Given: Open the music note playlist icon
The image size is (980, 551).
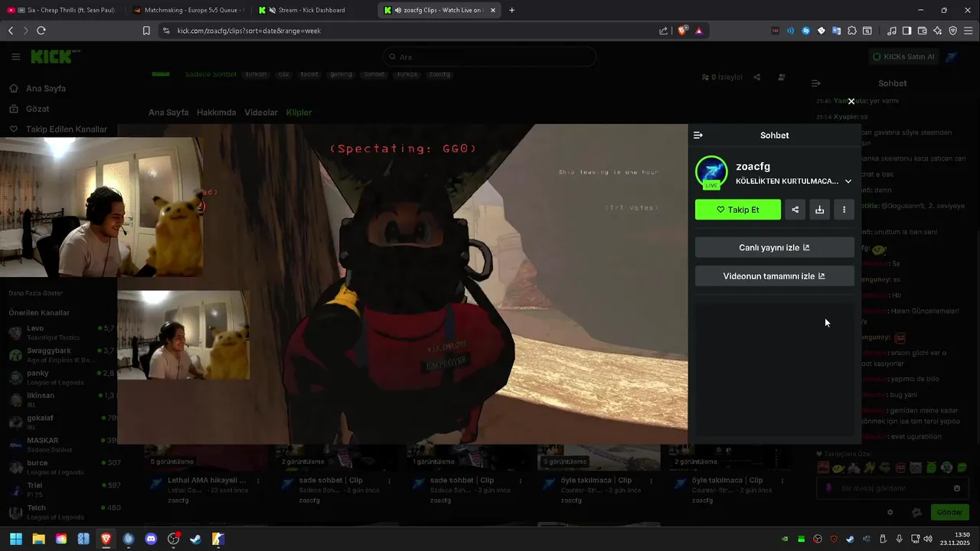Looking at the screenshot, I should pos(891,31).
